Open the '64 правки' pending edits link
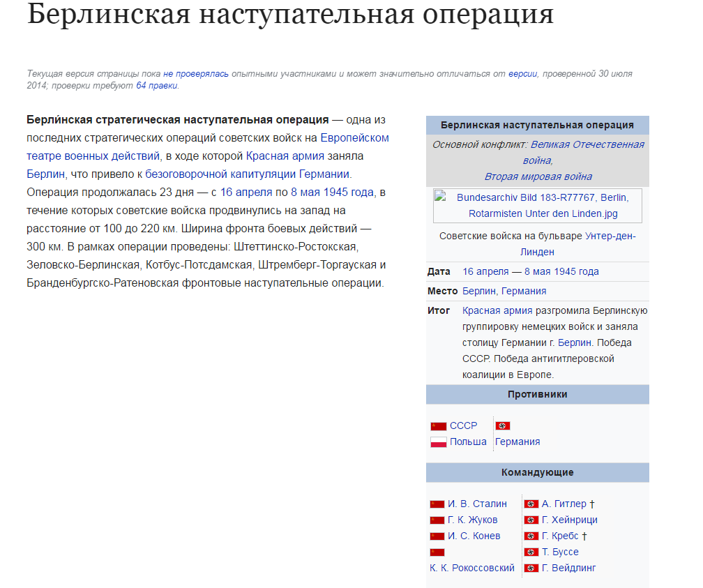Viewport: 703px width, 588px height. point(157,86)
